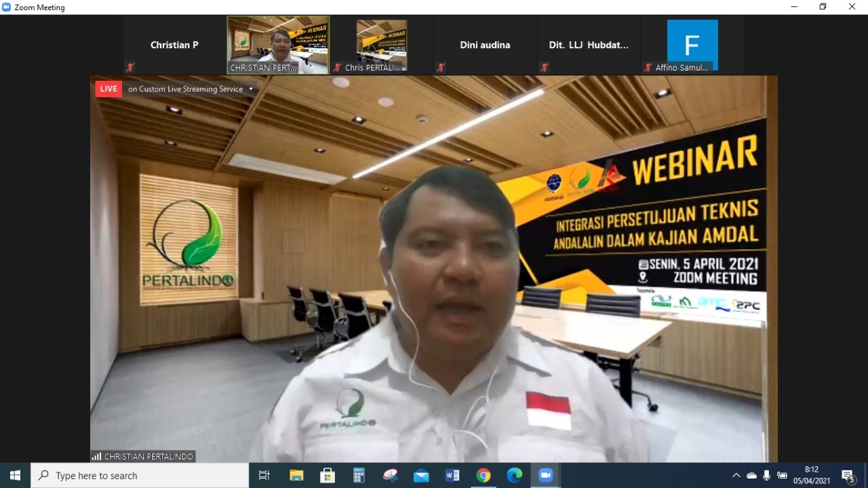This screenshot has width=868, height=488.
Task: Open File Explorer from the taskbar
Action: 296,476
